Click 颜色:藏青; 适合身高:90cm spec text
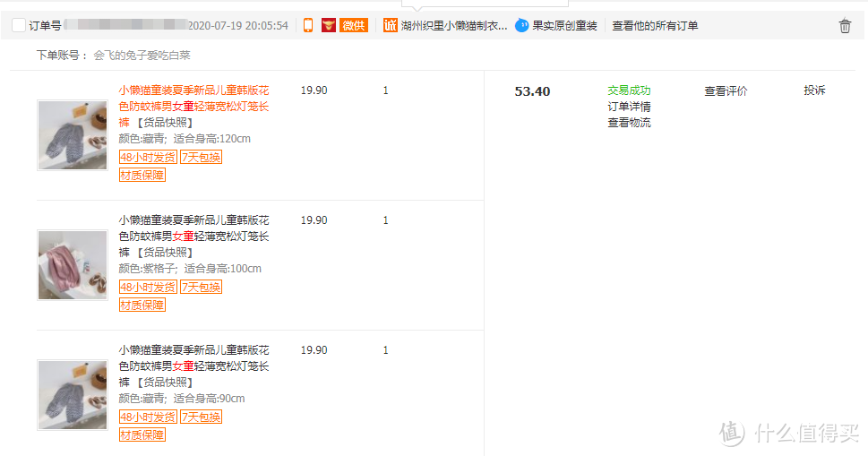Screen dimensions: 868x456 click(x=182, y=399)
